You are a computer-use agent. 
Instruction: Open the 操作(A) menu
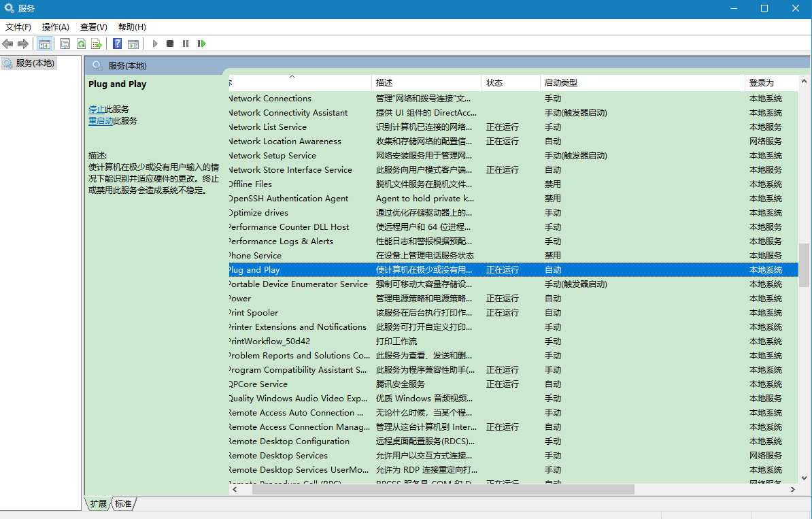click(55, 27)
